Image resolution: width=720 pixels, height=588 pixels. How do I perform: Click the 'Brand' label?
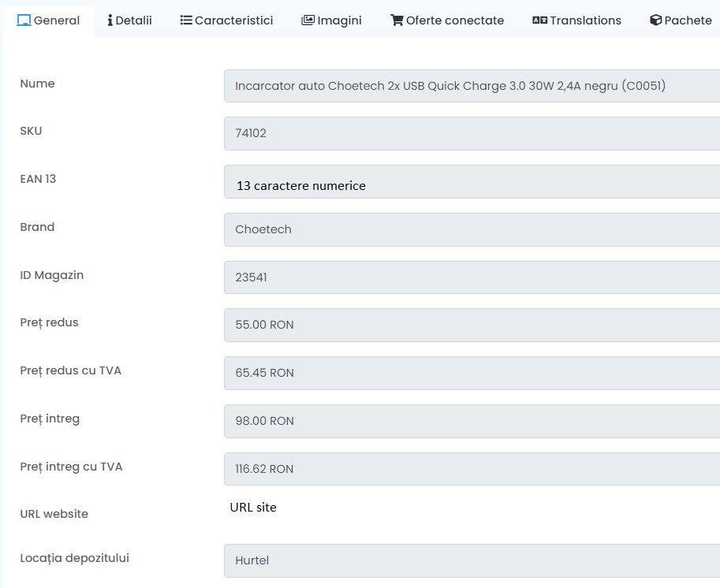(37, 227)
